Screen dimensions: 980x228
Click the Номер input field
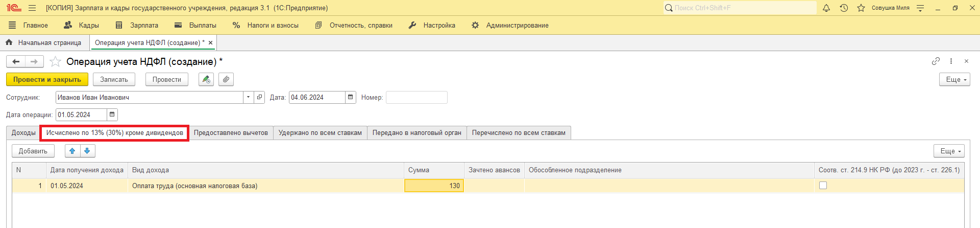[416, 97]
